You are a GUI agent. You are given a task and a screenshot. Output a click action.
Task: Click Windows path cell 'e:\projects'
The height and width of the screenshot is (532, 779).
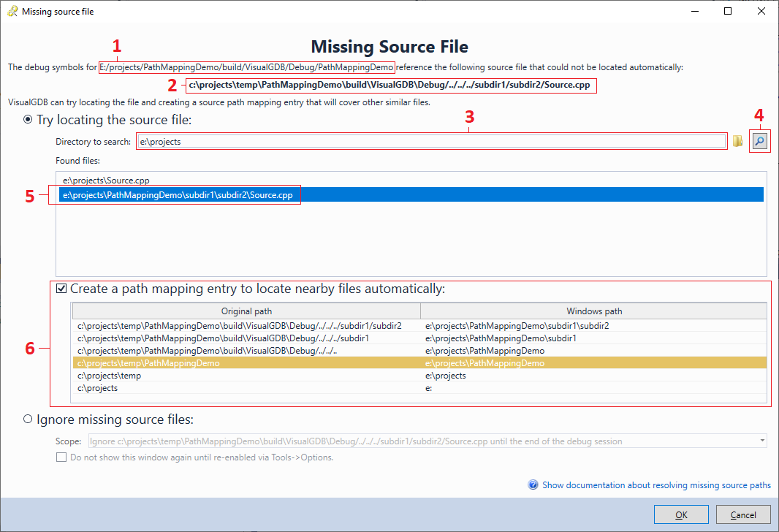pyautogui.click(x=446, y=376)
